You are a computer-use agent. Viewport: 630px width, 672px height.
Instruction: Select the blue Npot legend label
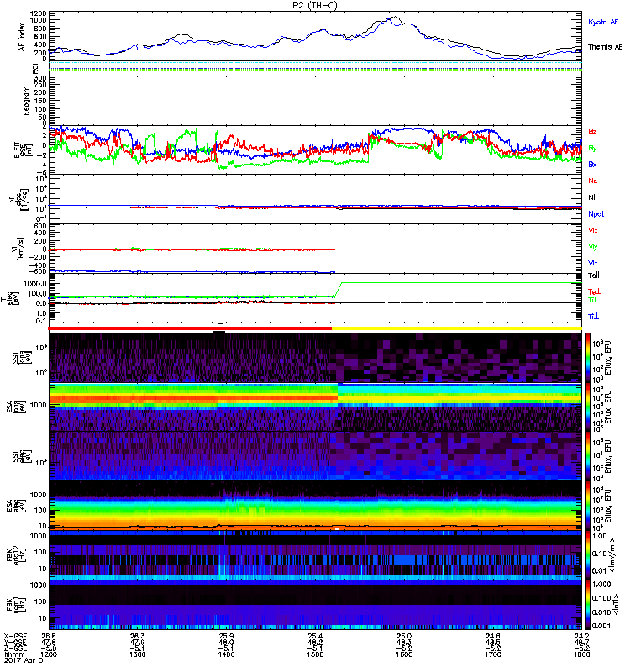[596, 214]
